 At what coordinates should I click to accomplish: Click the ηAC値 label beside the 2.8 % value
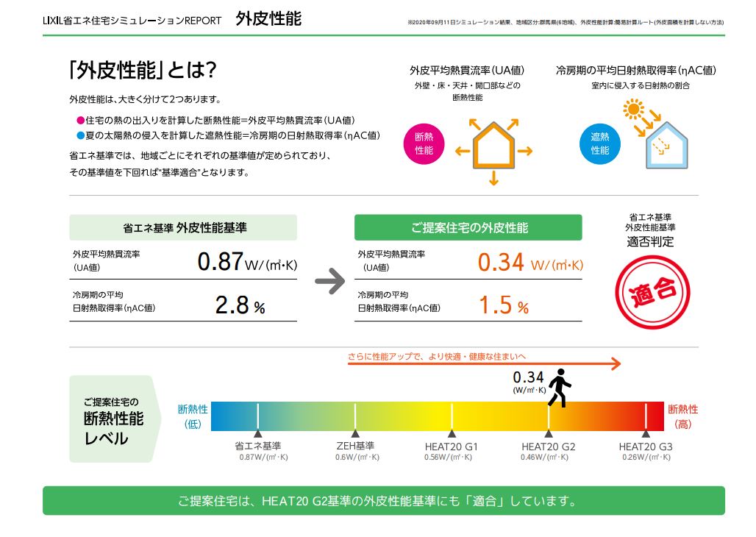(x=114, y=301)
